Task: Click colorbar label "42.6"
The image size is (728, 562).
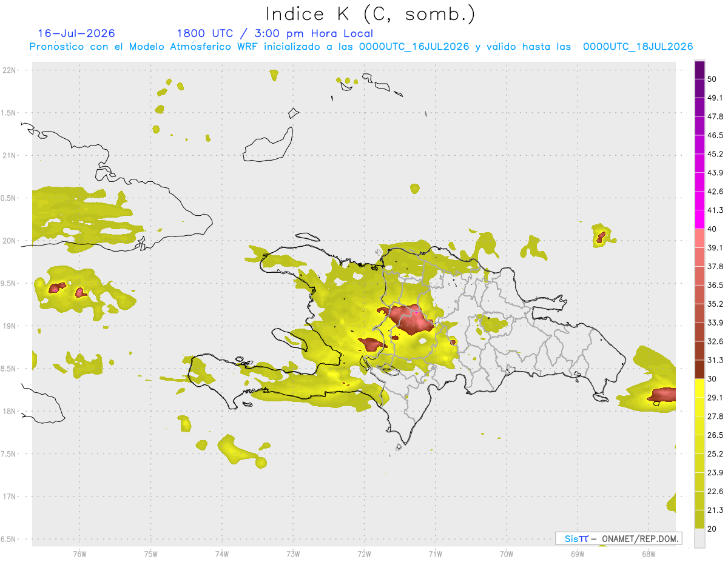Action: (x=715, y=192)
